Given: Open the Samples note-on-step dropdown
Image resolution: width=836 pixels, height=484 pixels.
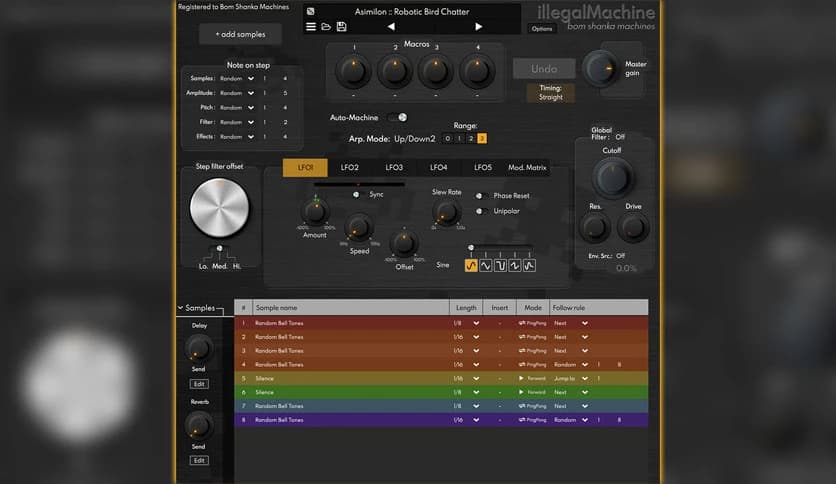Looking at the screenshot, I should (251, 78).
